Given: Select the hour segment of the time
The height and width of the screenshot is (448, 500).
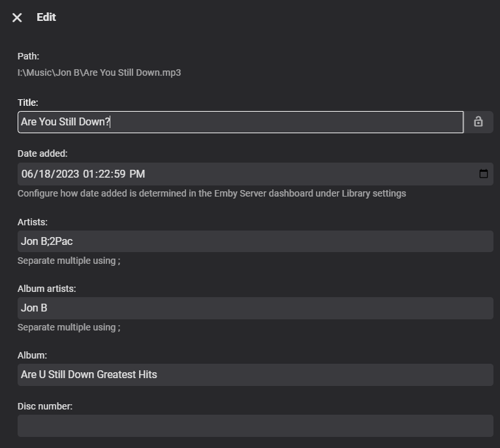Looking at the screenshot, I should coord(88,174).
